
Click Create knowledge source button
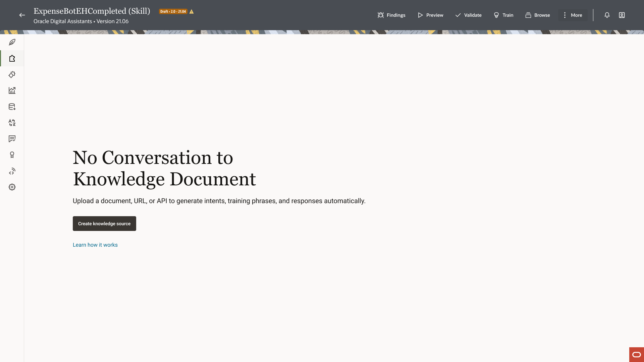point(104,224)
